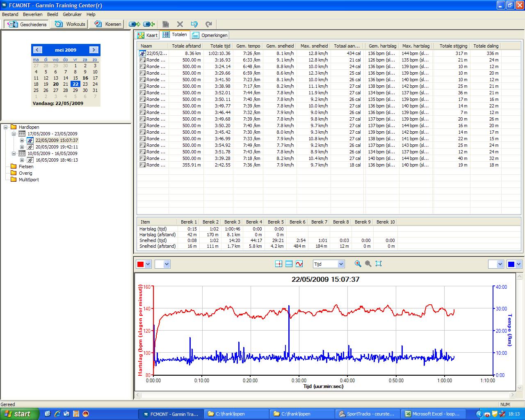Select activity icon for 22/05/2009 15:07:37
Viewport: 525px width, 420px height.
[x=30, y=140]
